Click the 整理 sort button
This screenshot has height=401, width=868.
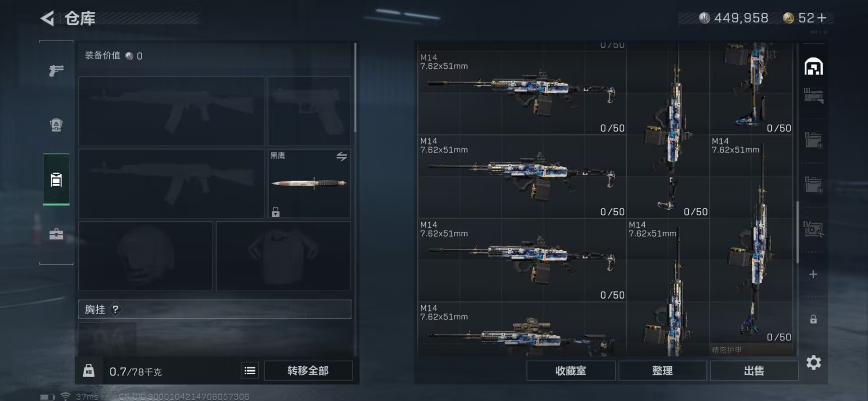point(662,371)
